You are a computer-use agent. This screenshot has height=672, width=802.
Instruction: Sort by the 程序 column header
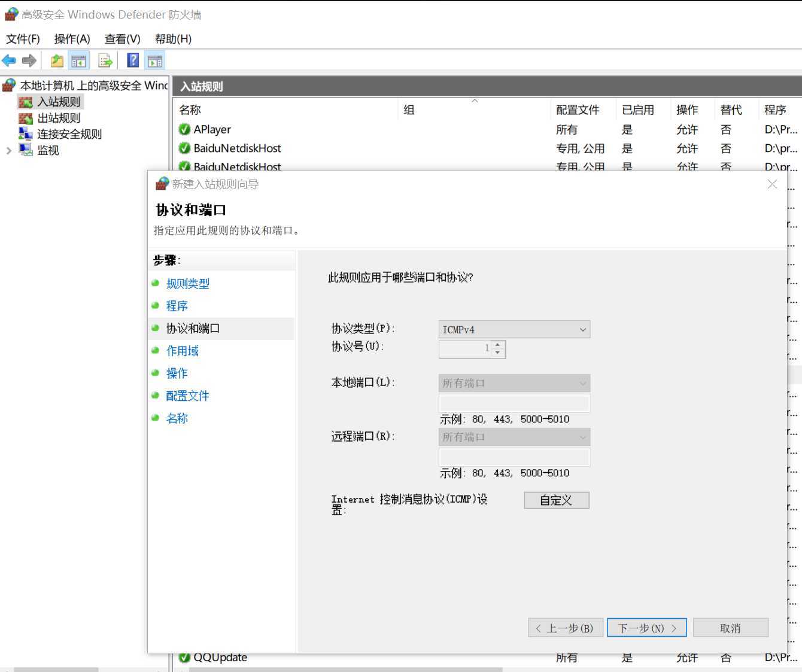[x=780, y=110]
